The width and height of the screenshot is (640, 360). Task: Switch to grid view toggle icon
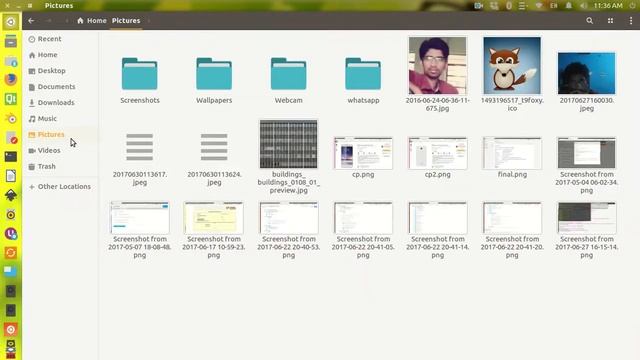610,20
